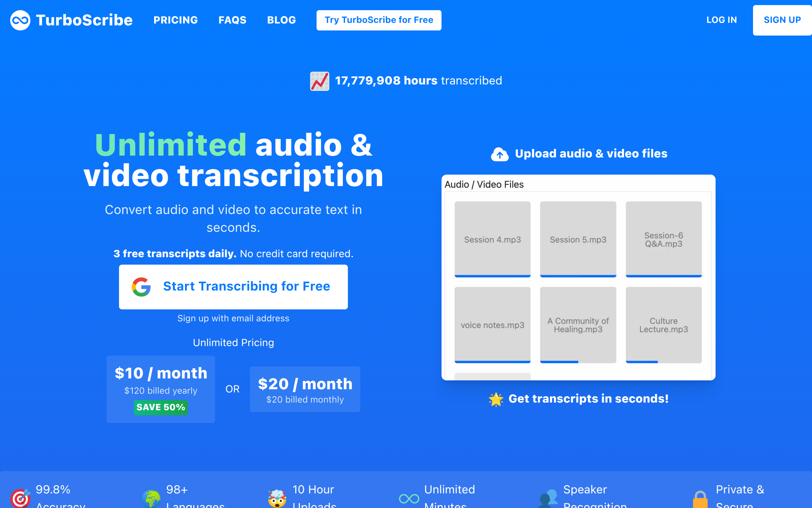The width and height of the screenshot is (812, 508).
Task: Click the Audio / Video Files label
Action: (x=484, y=184)
